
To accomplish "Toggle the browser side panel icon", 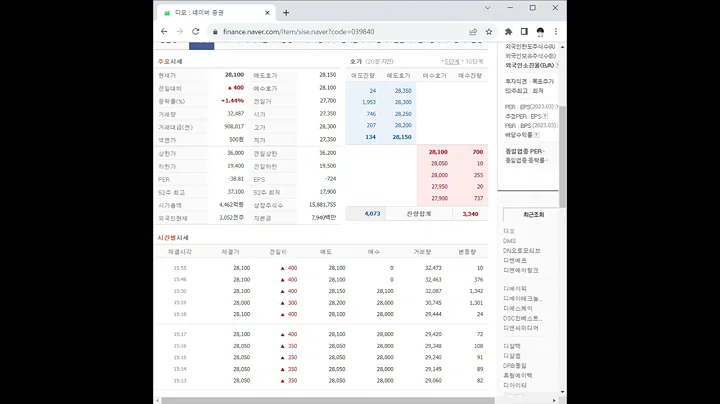I will coord(524,32).
